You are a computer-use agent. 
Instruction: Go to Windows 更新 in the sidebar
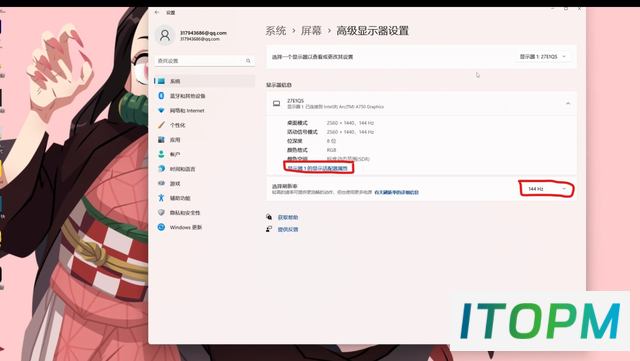pyautogui.click(x=204, y=227)
